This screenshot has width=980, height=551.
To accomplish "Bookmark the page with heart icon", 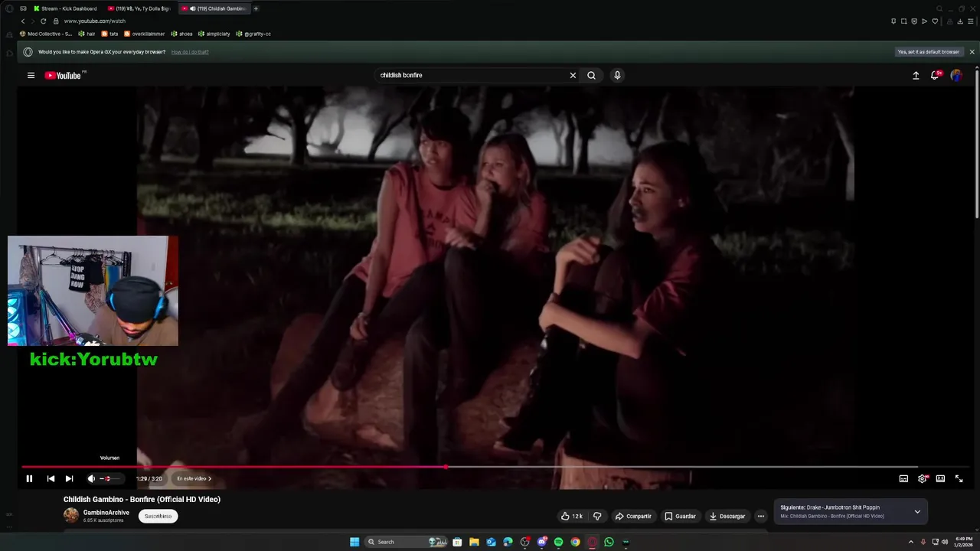I will pyautogui.click(x=935, y=21).
